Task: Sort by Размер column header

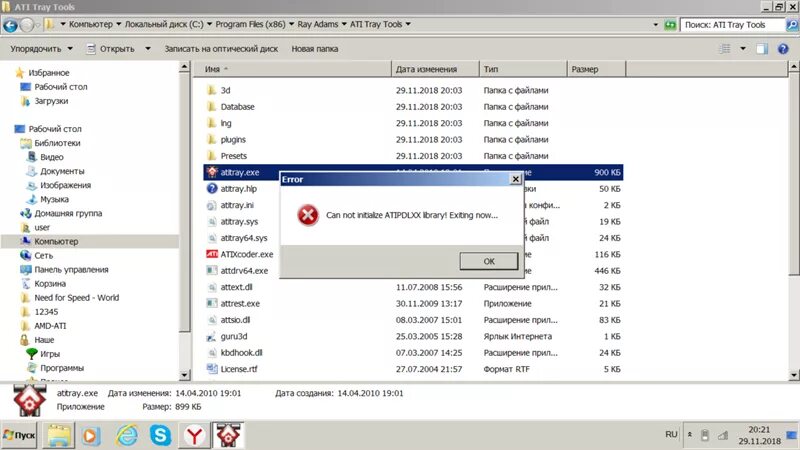Action: click(x=596, y=69)
